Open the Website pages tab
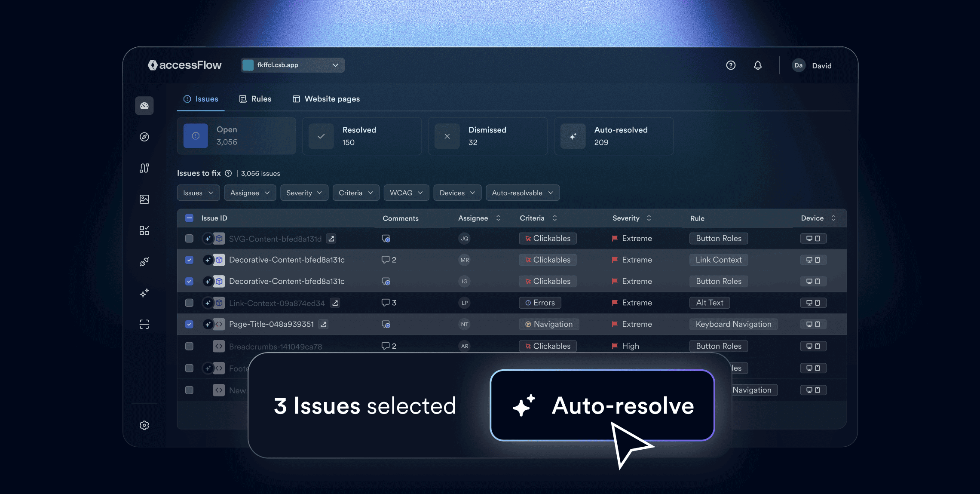Screen dimensions: 980x494 pos(326,98)
